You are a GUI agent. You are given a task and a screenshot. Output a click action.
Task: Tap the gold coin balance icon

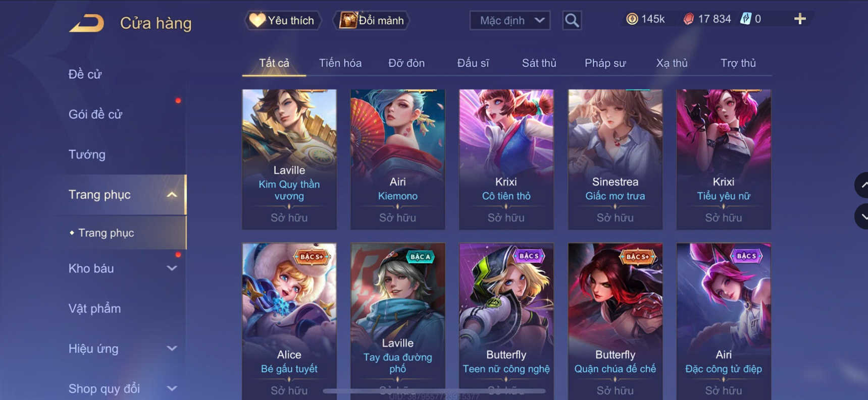coord(632,19)
